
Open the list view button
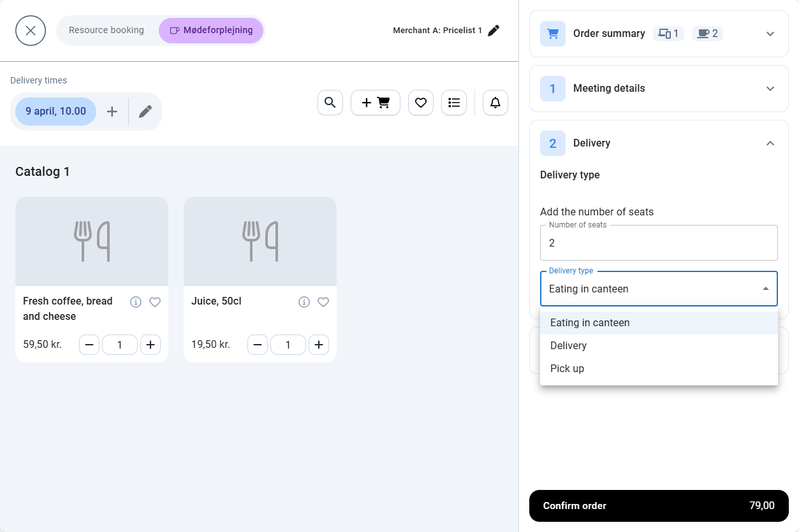(x=454, y=103)
